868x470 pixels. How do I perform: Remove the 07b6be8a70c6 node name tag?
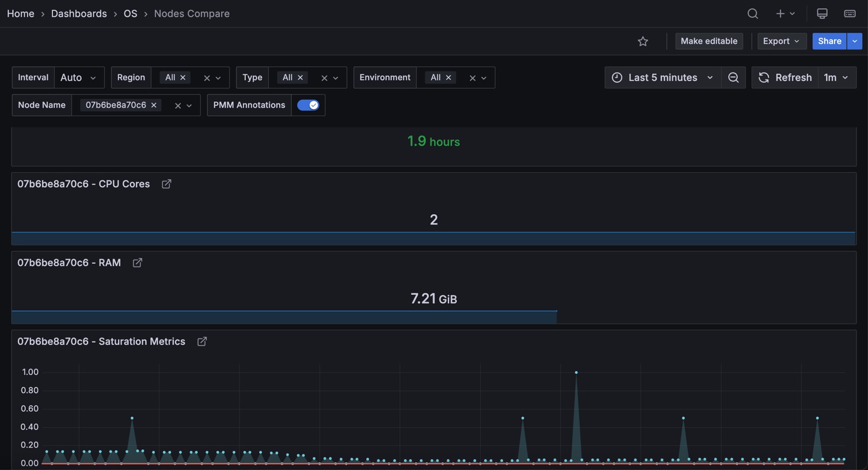point(154,105)
